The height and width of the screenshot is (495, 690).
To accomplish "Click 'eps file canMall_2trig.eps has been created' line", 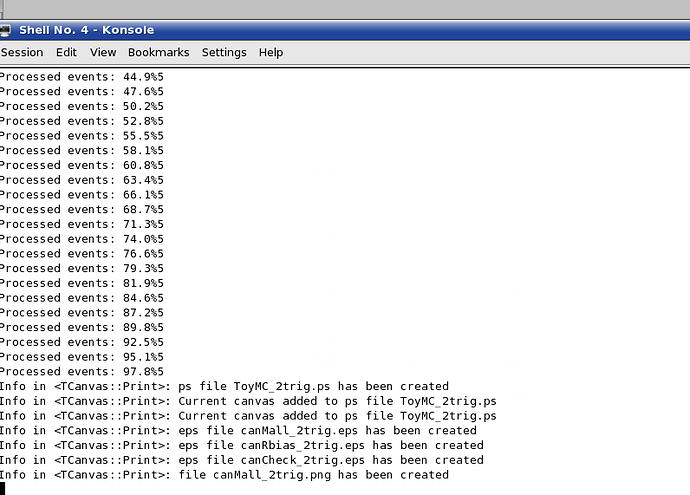I will point(239,430).
